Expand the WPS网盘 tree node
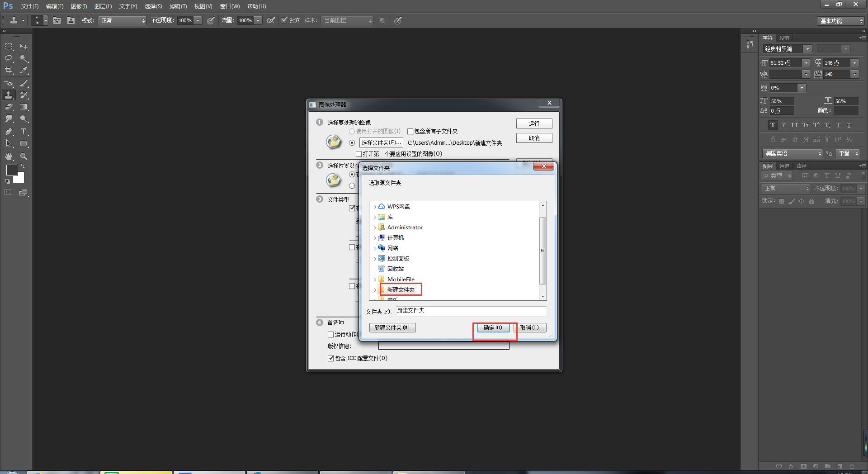 tap(375, 207)
